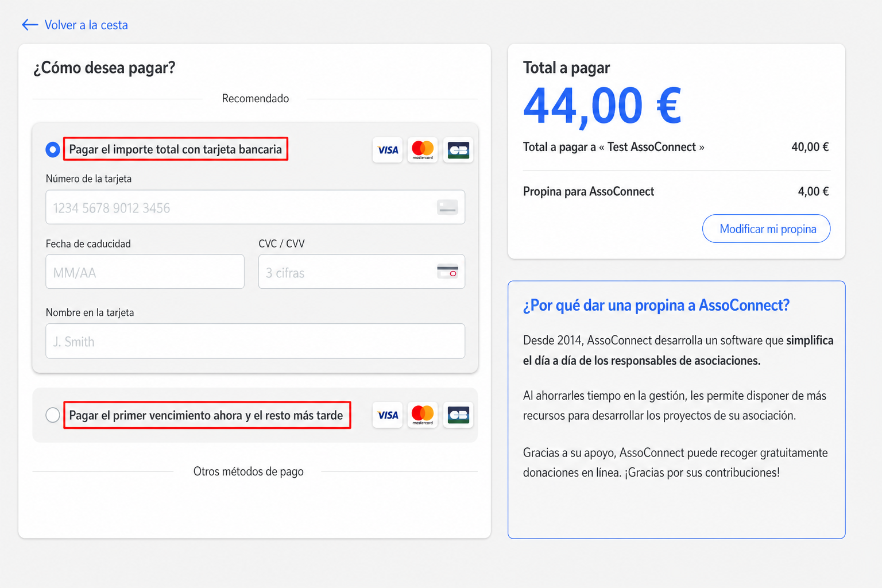Screen dimensions: 882x588
Task: Click the ¿Por qué dar una propina a AssoConnect? heading
Action: coord(656,305)
